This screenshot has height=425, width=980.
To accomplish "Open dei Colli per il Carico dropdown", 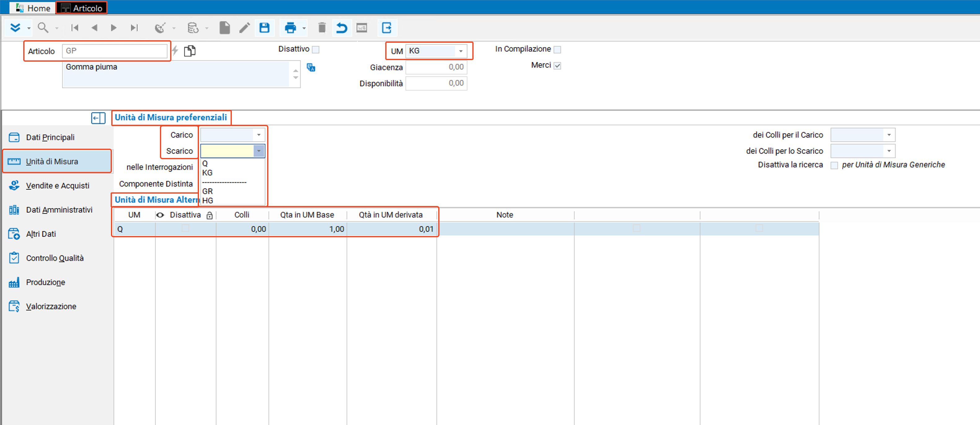I will click(x=889, y=135).
